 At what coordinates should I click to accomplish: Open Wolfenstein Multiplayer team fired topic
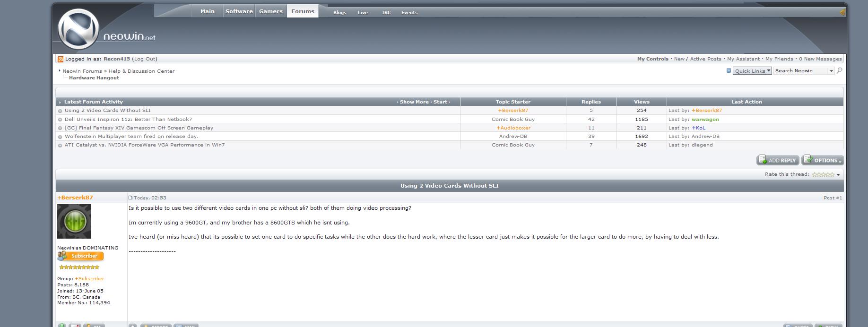point(131,137)
